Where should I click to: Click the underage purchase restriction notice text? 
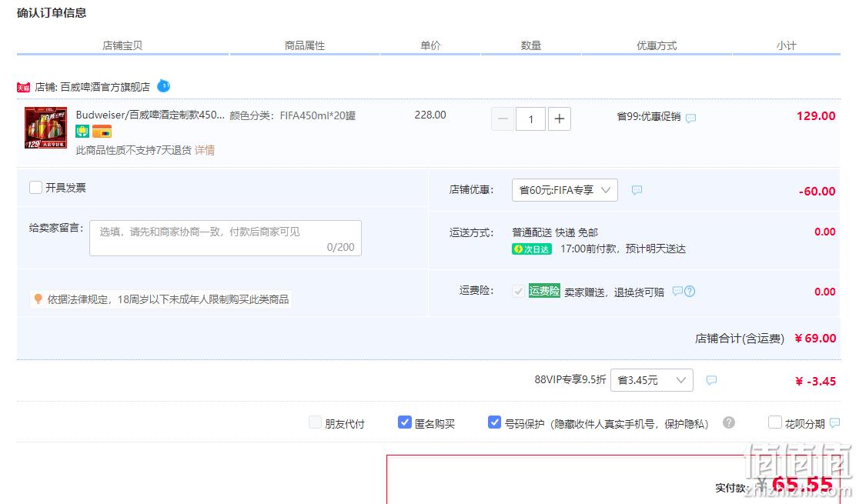169,299
